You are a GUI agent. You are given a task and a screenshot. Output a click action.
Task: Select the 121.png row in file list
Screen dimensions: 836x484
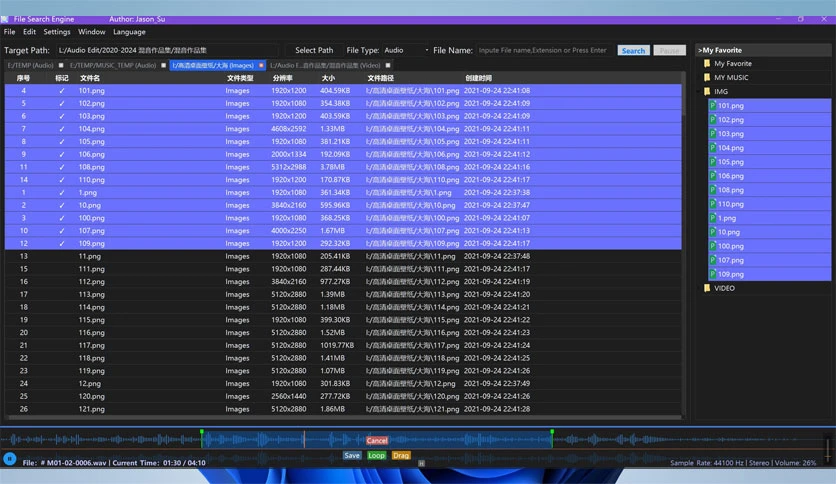coord(343,409)
